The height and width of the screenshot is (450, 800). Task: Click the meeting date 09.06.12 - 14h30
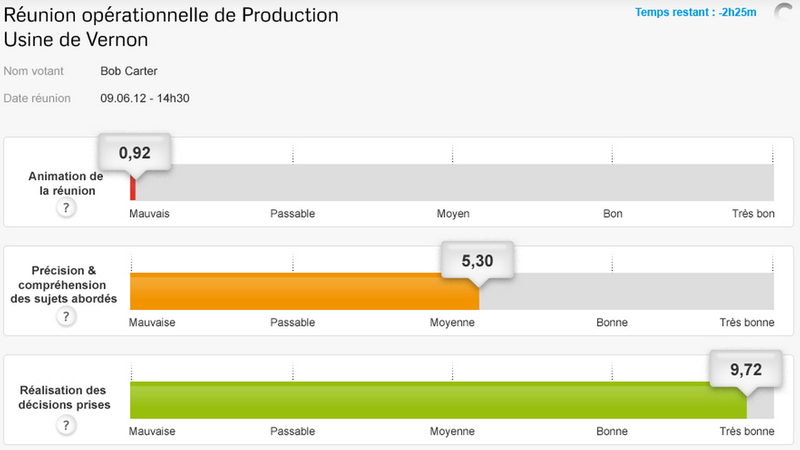(146, 98)
